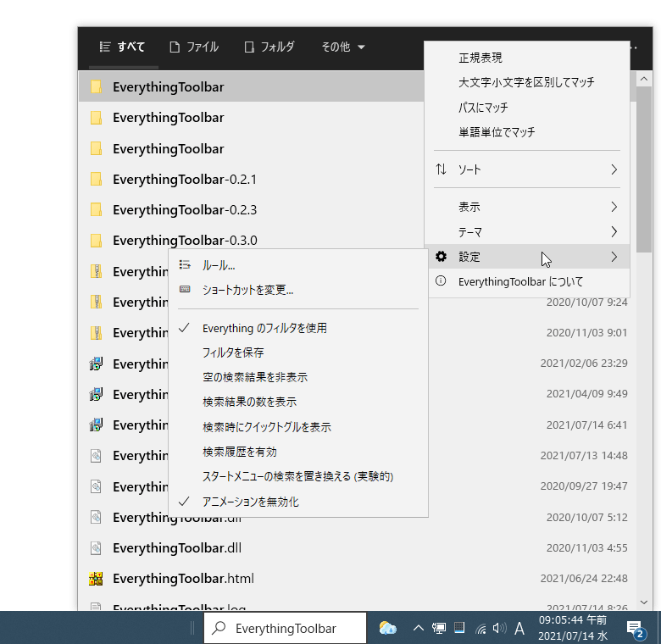Click scrollbar down arrow in results list
The width and height of the screenshot is (661, 644).
pyautogui.click(x=644, y=602)
